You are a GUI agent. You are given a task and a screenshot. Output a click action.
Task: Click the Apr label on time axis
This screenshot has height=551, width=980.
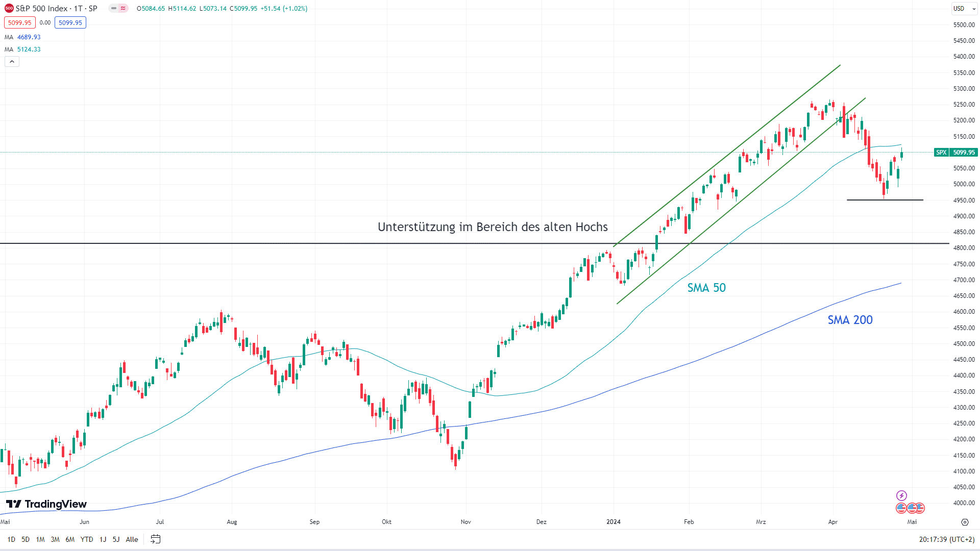(833, 522)
